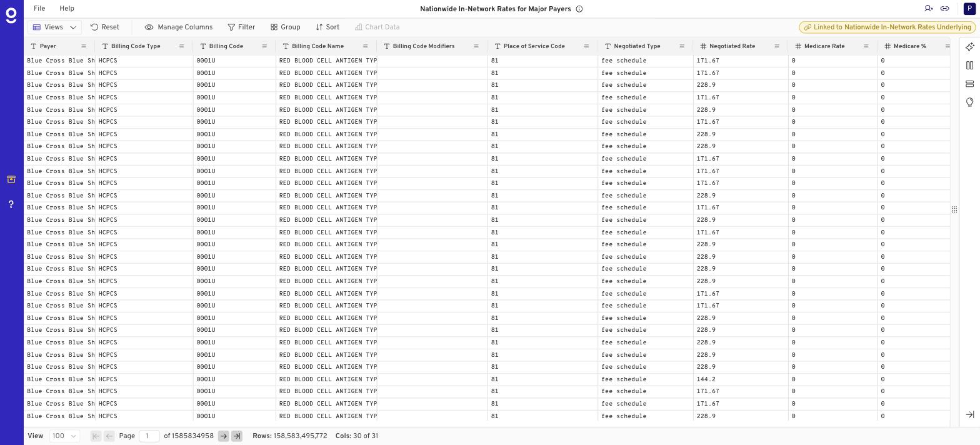Go to the next page

[x=223, y=436]
